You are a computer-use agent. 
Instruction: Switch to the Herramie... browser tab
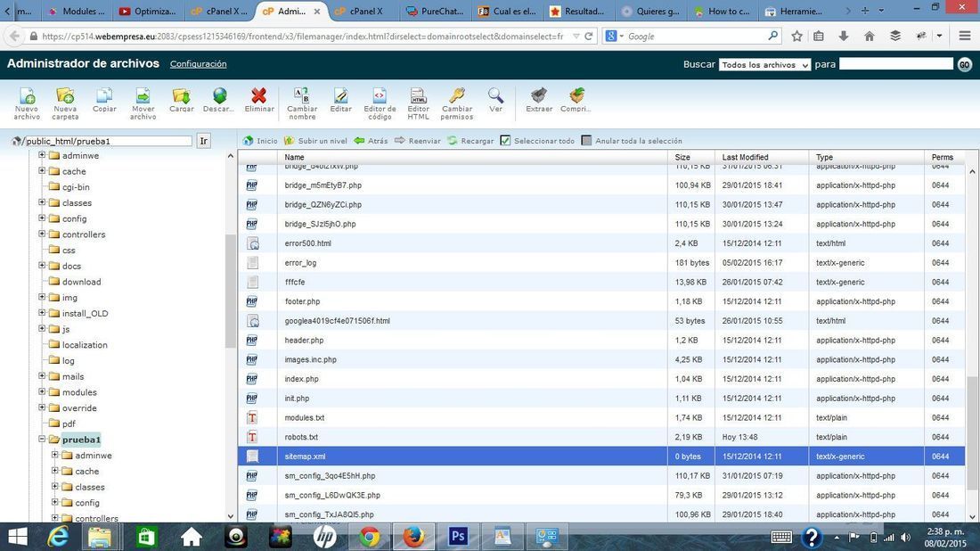pyautogui.click(x=794, y=12)
